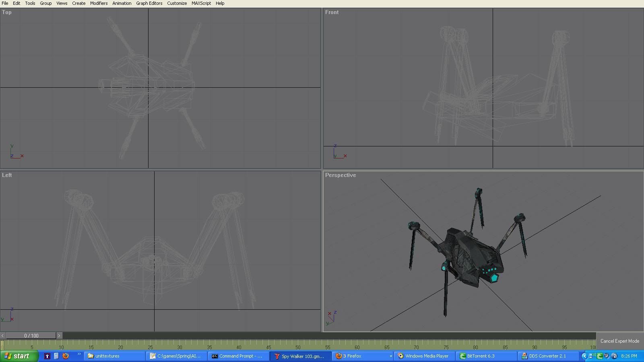Image resolution: width=644 pixels, height=362 pixels.
Task: Open the Edit menu
Action: point(17,3)
